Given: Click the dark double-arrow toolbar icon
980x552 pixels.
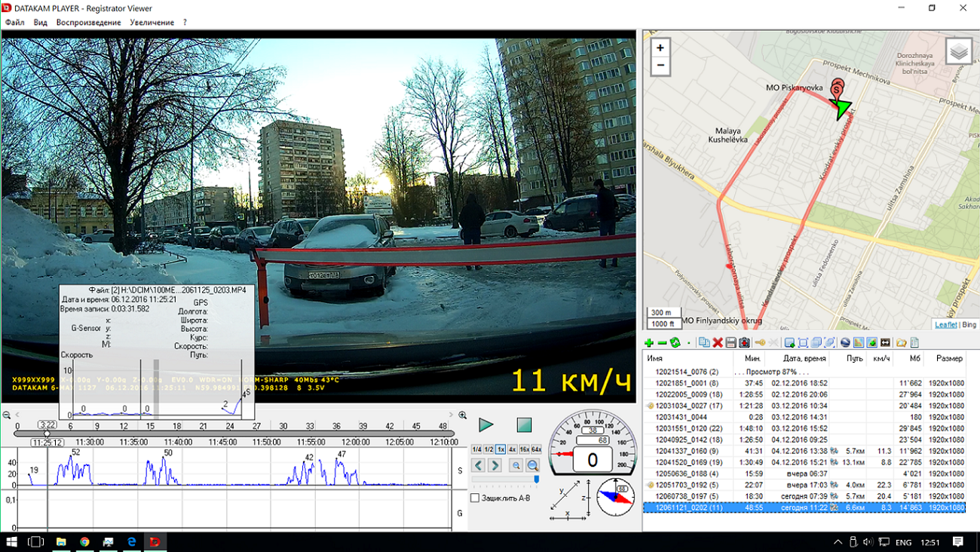Looking at the screenshot, I should [885, 342].
